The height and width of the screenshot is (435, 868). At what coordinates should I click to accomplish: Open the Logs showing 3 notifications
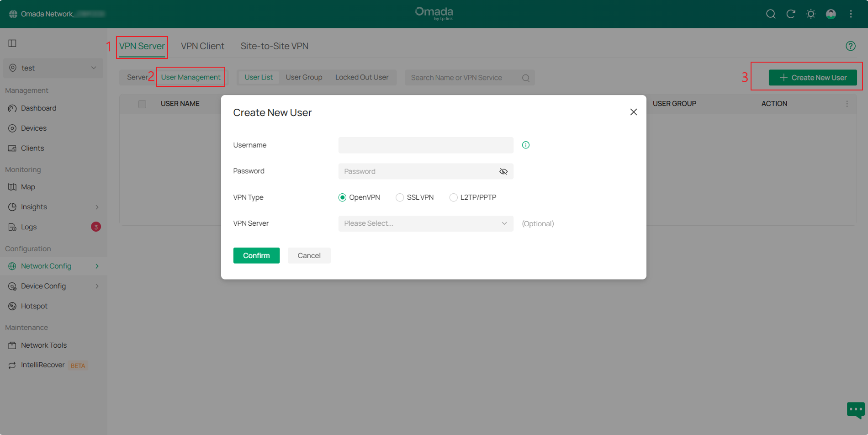28,227
